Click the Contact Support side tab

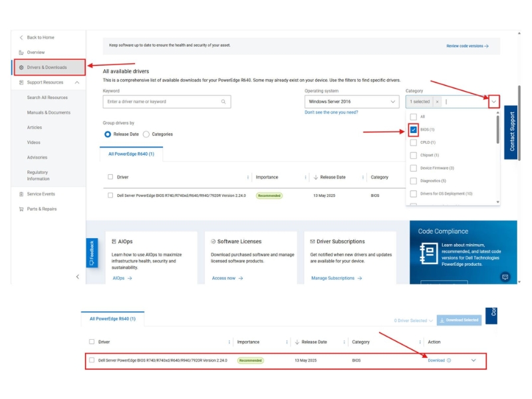tap(511, 132)
